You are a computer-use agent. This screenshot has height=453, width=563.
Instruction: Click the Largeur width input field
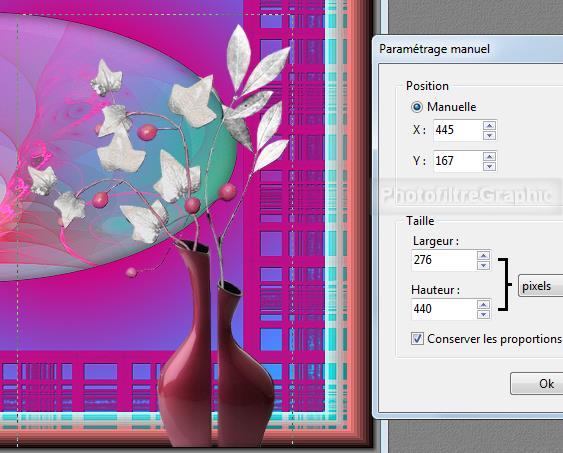pyautogui.click(x=444, y=260)
